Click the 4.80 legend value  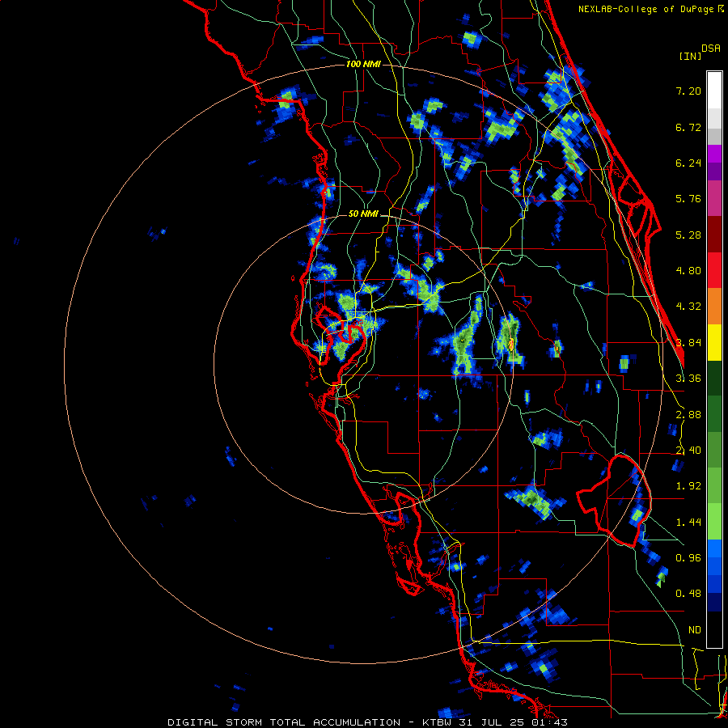[688, 271]
